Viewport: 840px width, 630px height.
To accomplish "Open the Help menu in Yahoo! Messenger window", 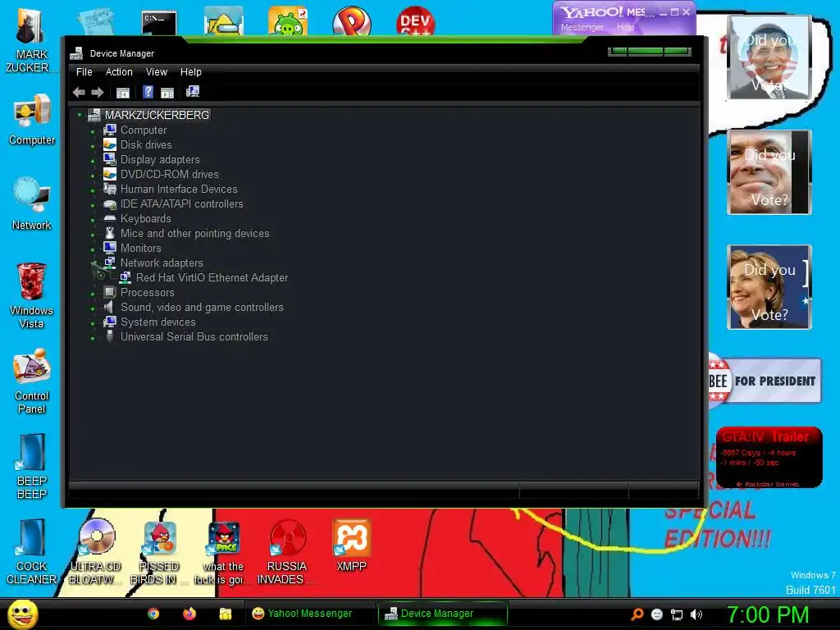I will click(625, 27).
